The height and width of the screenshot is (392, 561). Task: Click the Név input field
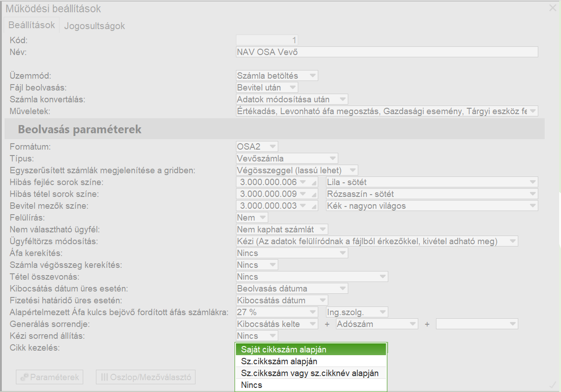(387, 52)
